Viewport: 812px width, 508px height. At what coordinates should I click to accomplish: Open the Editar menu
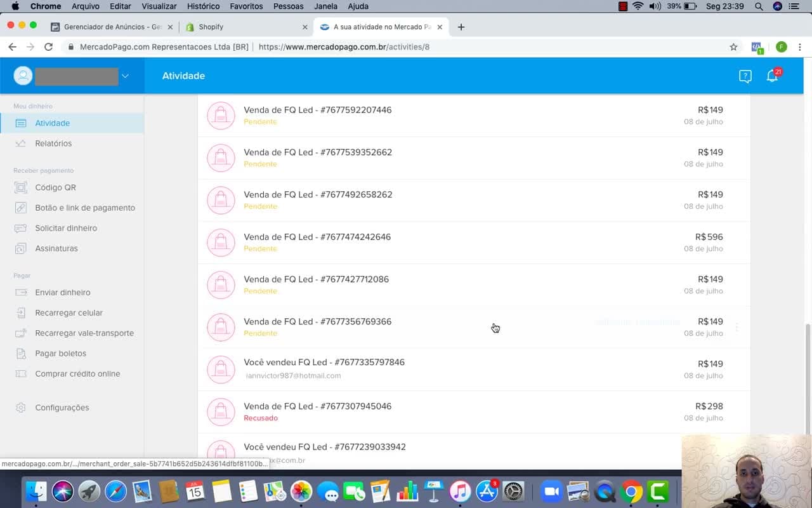click(121, 6)
